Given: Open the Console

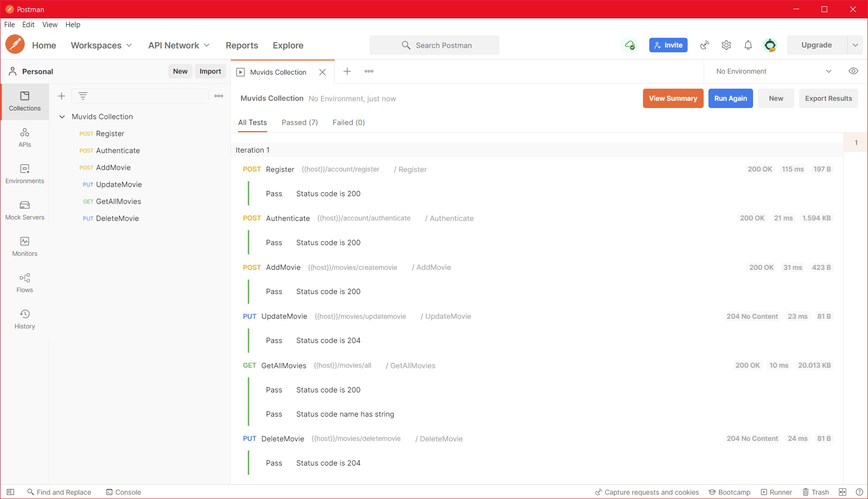Looking at the screenshot, I should tap(124, 492).
